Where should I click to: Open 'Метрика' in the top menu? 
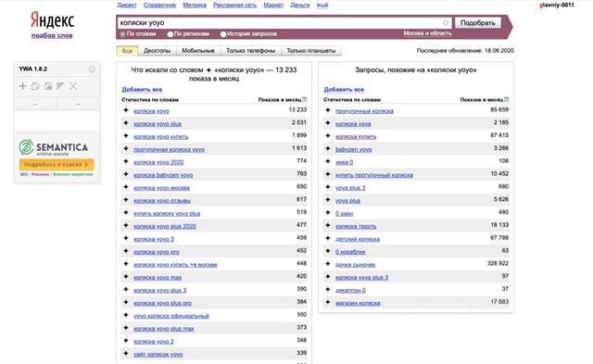point(195,5)
